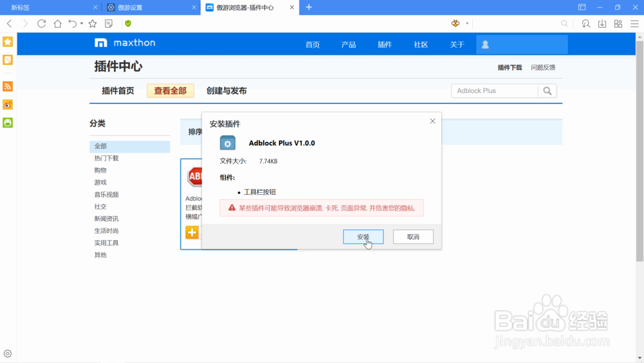Click the address bar magnifier icon

click(565, 23)
